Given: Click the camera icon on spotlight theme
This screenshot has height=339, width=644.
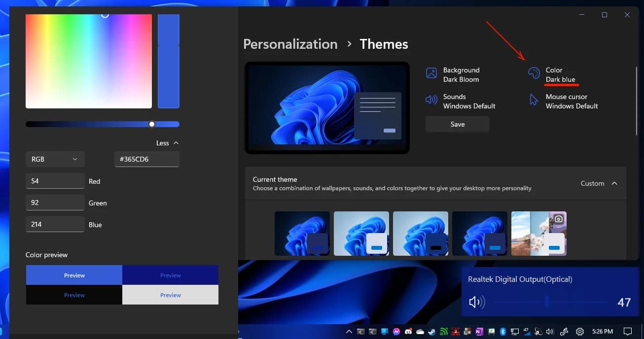Looking at the screenshot, I should [x=558, y=219].
